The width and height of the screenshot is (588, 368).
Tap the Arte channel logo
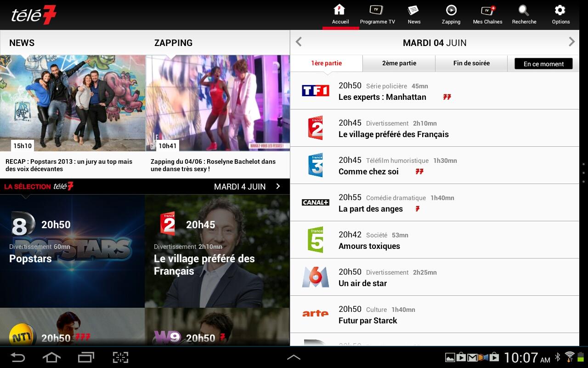[316, 314]
